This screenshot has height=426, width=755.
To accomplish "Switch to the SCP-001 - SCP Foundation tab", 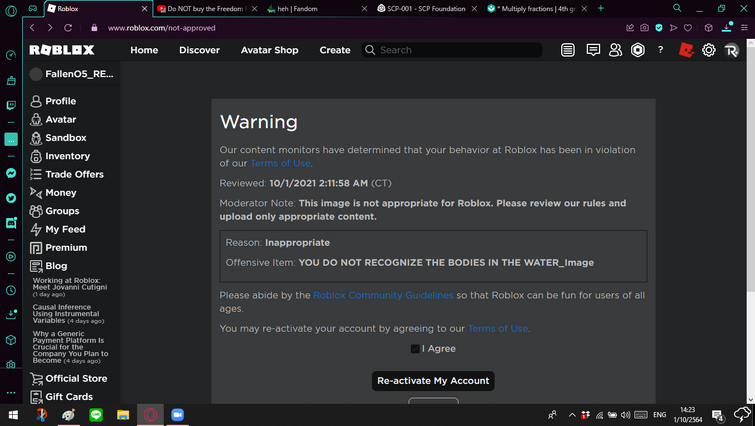I will (426, 9).
